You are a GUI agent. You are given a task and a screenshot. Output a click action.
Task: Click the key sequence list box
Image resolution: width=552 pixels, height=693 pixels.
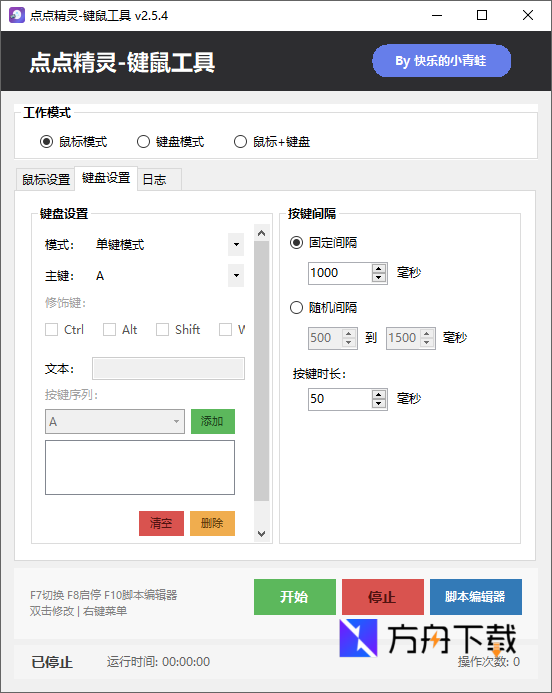tap(140, 468)
